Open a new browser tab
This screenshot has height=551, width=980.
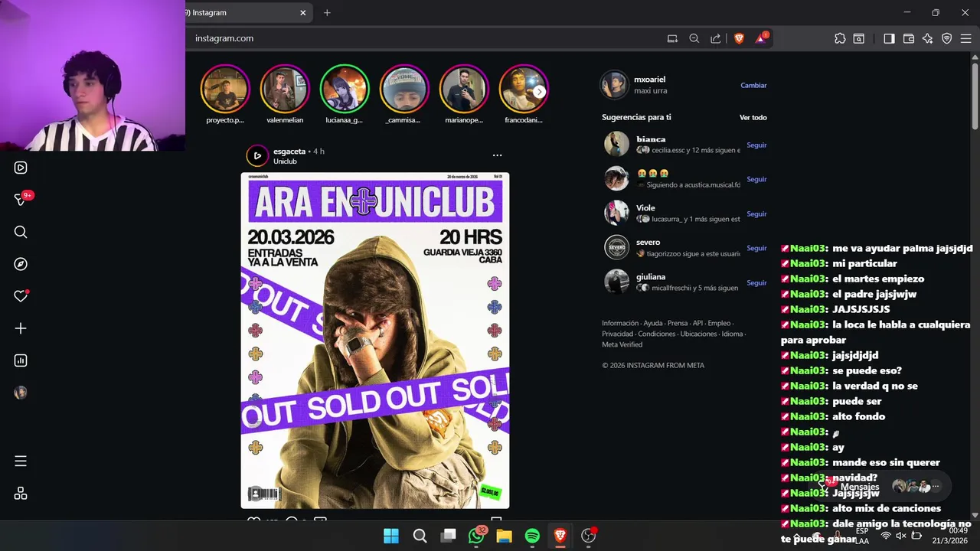point(327,13)
